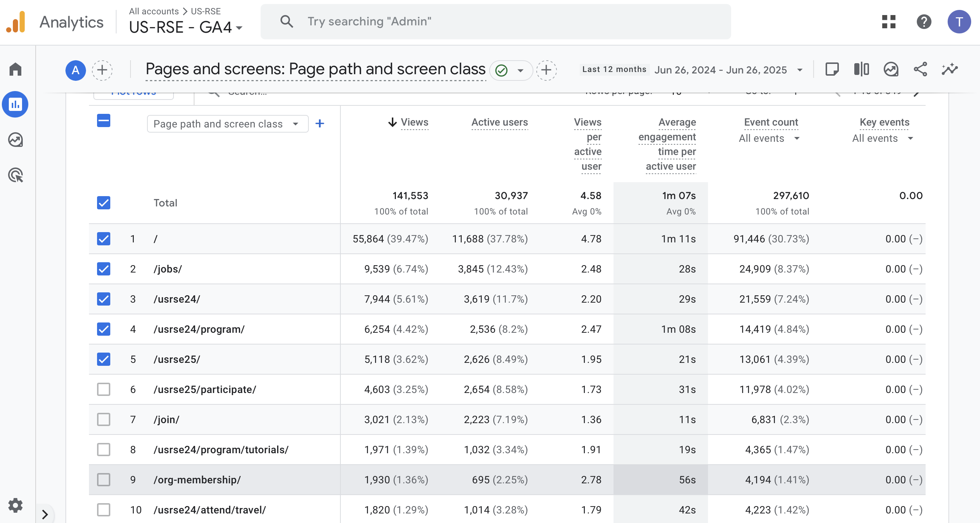This screenshot has width=980, height=523.
Task: Uncheck the Total row checkbox
Action: (x=104, y=203)
